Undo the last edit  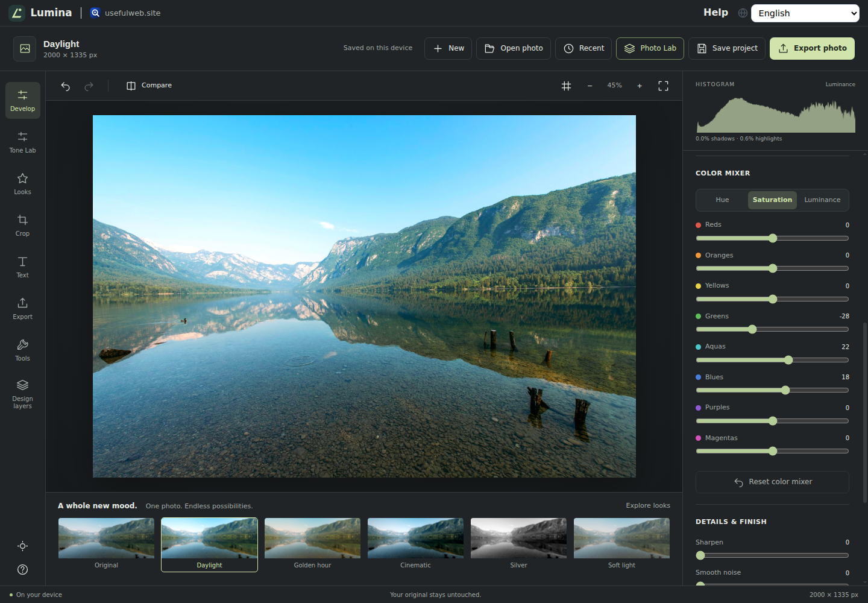coord(66,86)
